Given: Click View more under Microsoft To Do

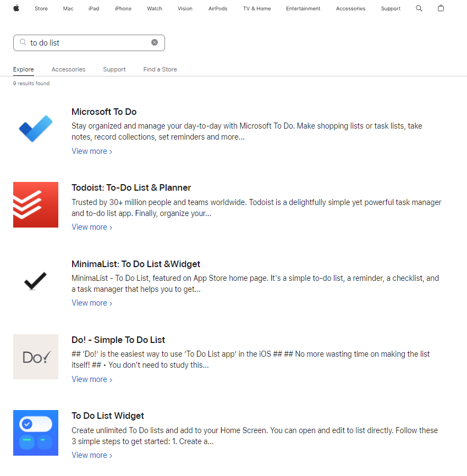Looking at the screenshot, I should coord(92,151).
